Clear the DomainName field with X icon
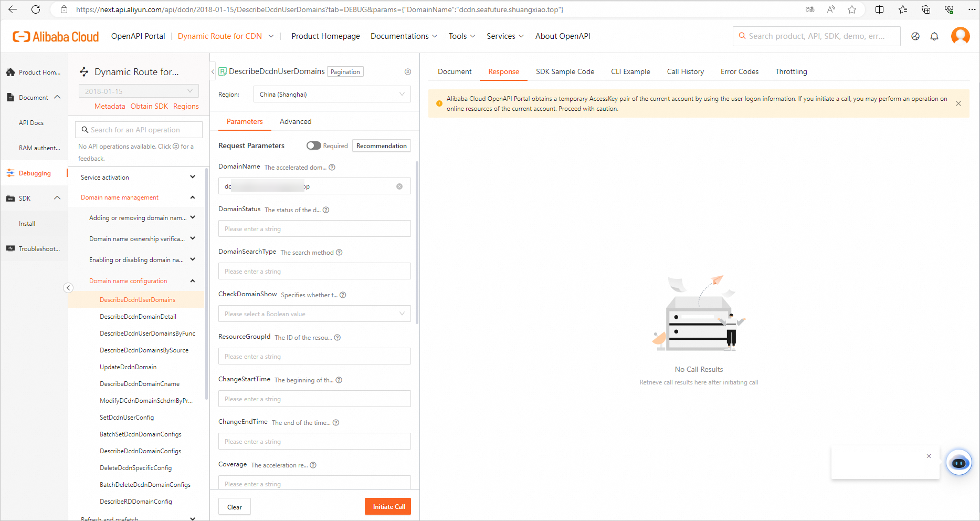 [399, 186]
